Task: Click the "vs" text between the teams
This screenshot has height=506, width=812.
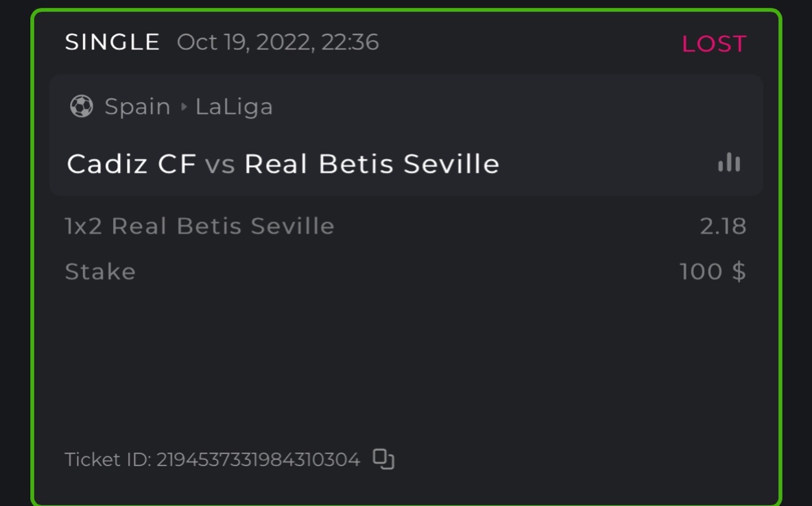Action: [220, 164]
